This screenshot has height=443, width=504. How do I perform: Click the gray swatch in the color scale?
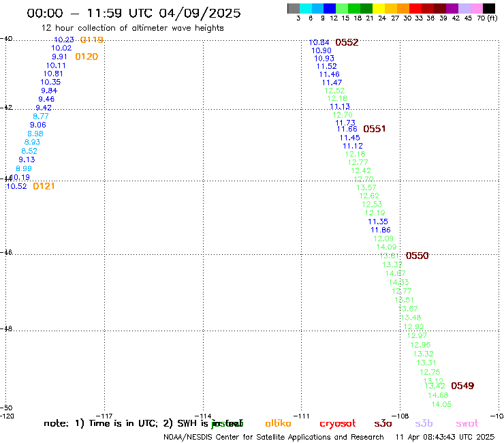coord(294,8)
